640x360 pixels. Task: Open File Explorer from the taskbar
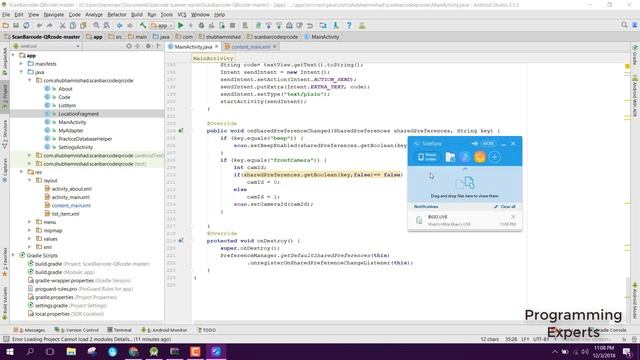71,351
